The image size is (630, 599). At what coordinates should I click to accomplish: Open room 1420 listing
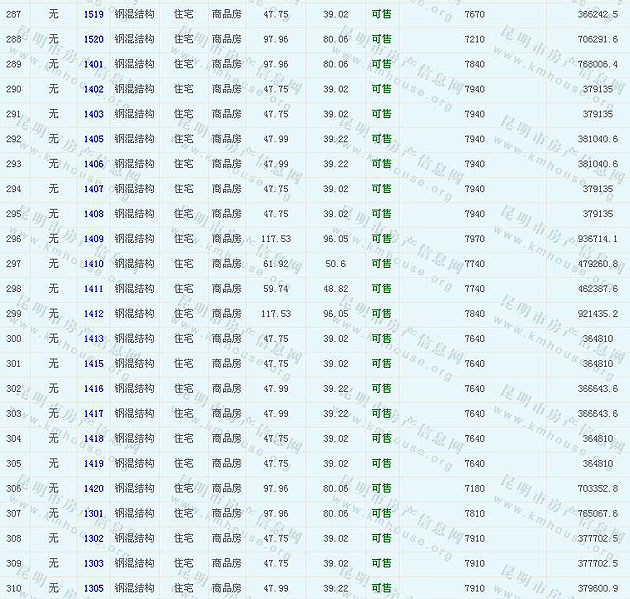point(93,489)
